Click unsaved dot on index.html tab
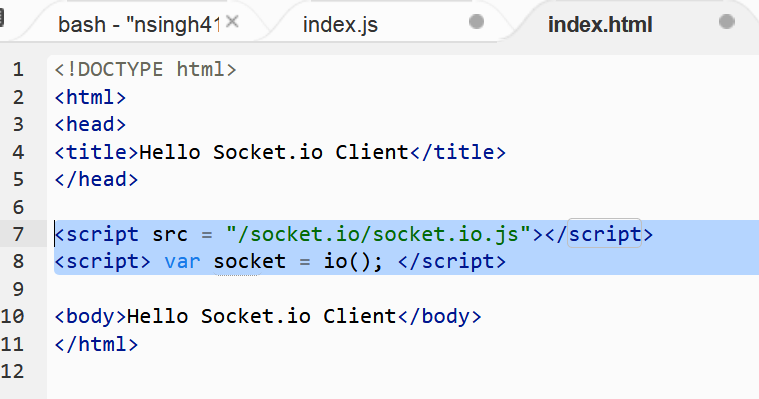Screen dimensions: 759x399 (x=727, y=22)
